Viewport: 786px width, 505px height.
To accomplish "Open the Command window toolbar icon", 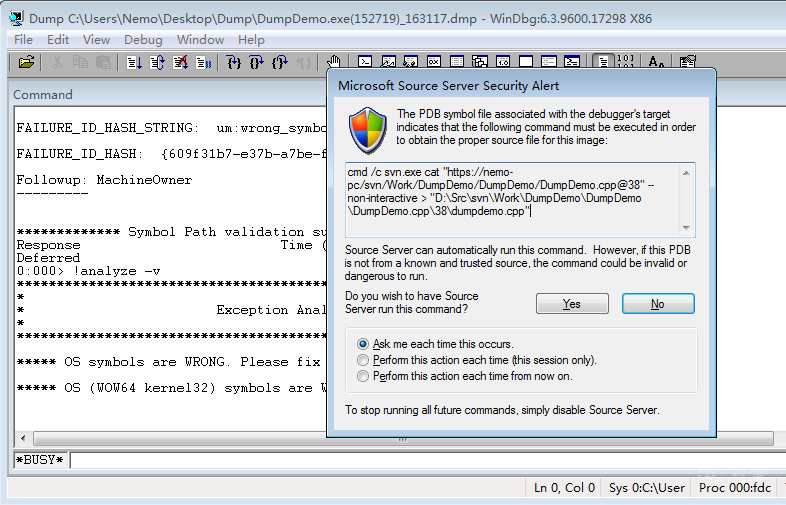I will tap(364, 62).
